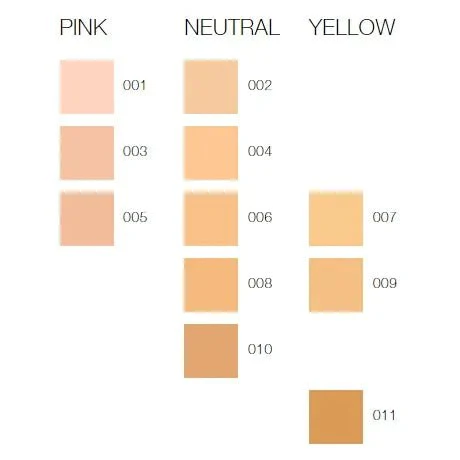Click the pink shade 005 swatch
This screenshot has height=460, width=460.
87,219
